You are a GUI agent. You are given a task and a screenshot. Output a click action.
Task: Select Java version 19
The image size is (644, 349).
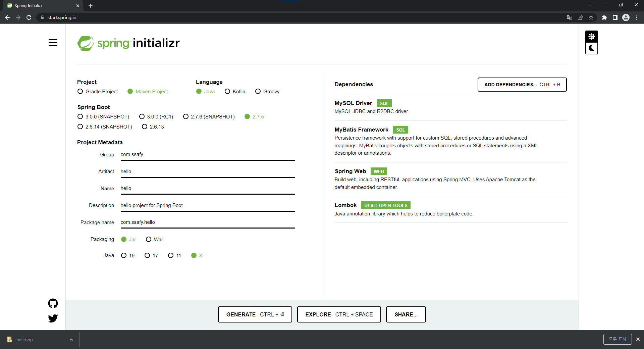tap(128, 256)
